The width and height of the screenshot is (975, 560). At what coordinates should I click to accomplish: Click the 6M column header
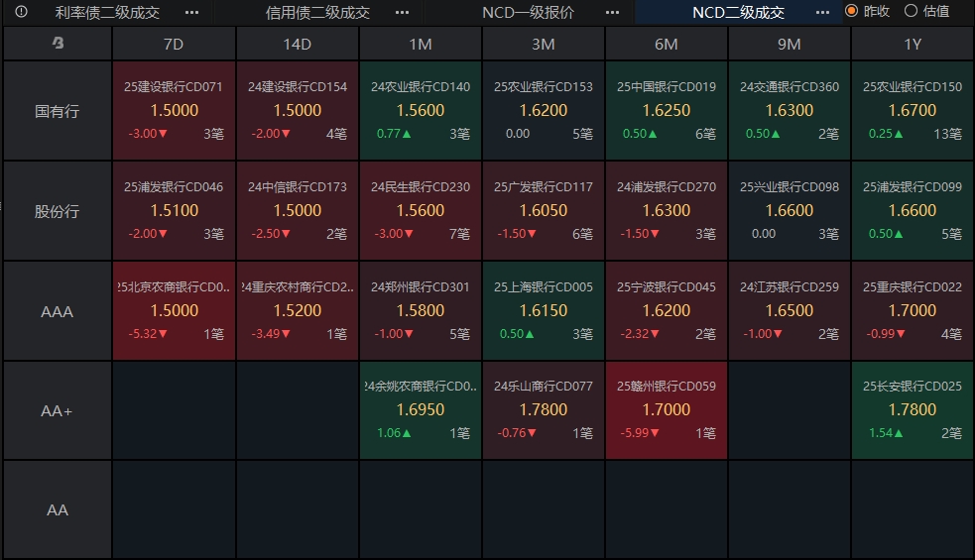pyautogui.click(x=667, y=44)
